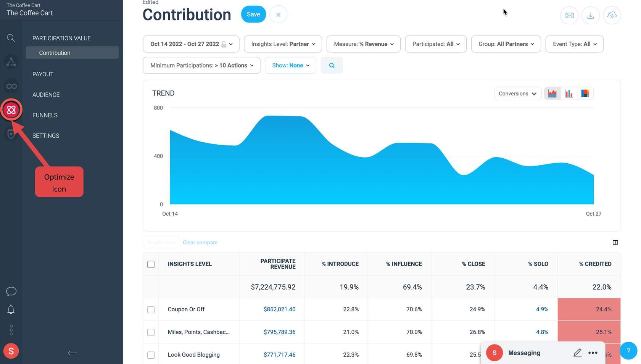The width and height of the screenshot is (641, 364).
Task: Toggle the select-all header checkbox
Action: 151,264
